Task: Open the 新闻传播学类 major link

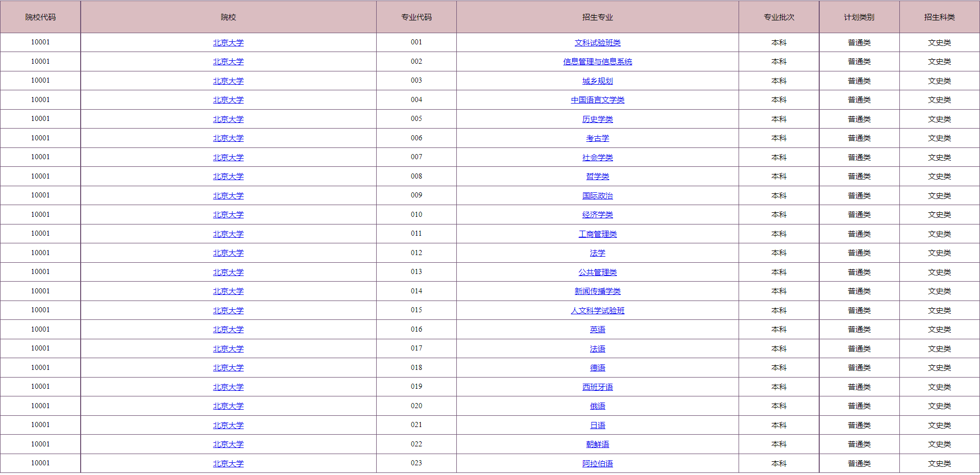Action: (597, 291)
